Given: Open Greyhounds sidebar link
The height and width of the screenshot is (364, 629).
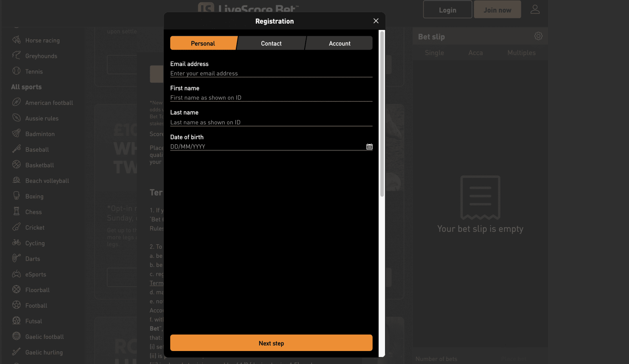Looking at the screenshot, I should pyautogui.click(x=41, y=56).
